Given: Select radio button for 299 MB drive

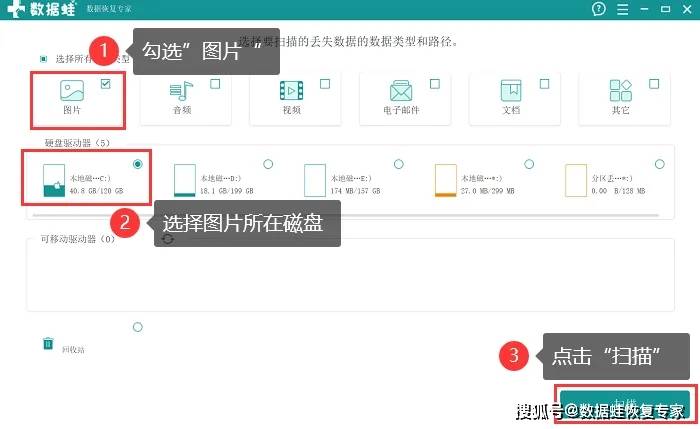Looking at the screenshot, I should 529,164.
